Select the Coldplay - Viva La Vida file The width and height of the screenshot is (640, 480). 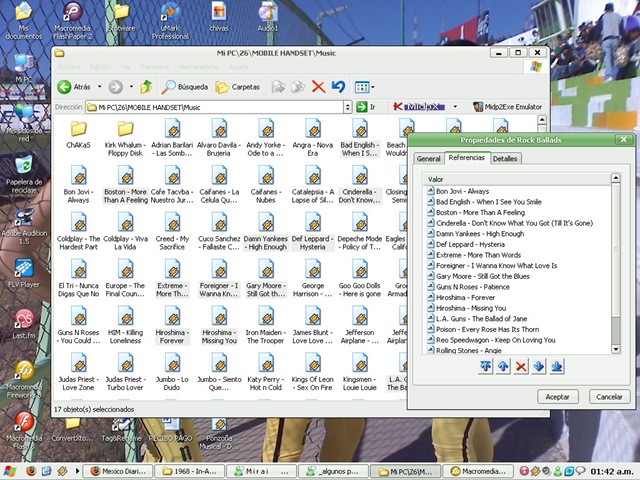click(125, 231)
